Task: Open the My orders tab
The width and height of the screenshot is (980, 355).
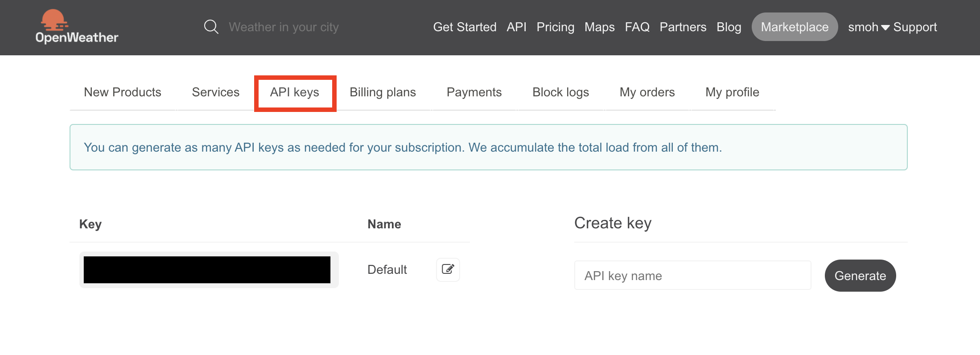Action: (647, 92)
